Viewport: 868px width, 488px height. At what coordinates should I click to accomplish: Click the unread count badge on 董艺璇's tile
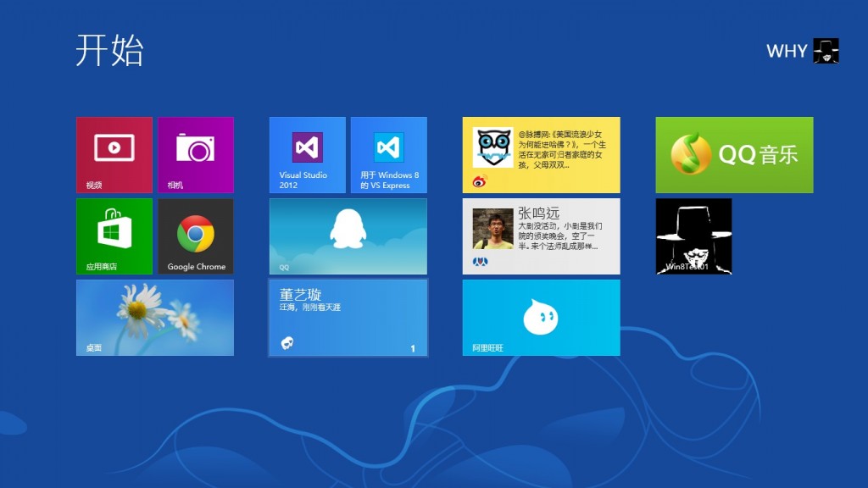coord(413,346)
